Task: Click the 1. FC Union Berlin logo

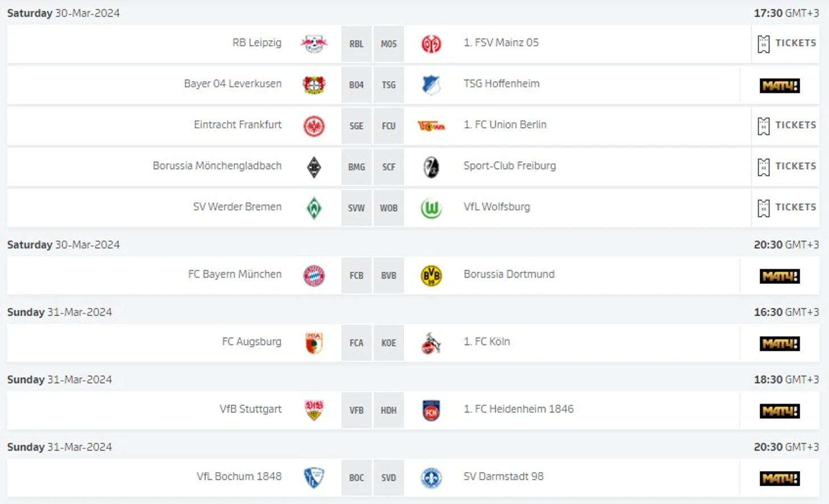Action: [432, 126]
